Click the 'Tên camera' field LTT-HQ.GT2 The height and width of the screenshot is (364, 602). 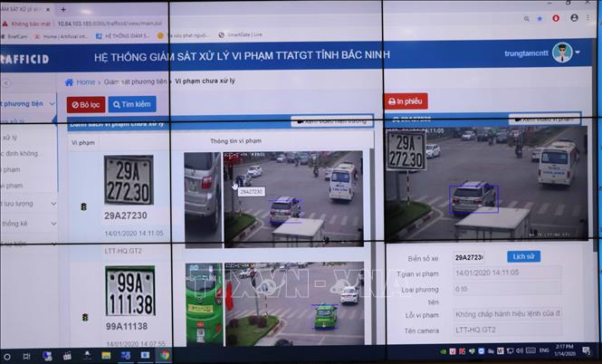pyautogui.click(x=507, y=330)
